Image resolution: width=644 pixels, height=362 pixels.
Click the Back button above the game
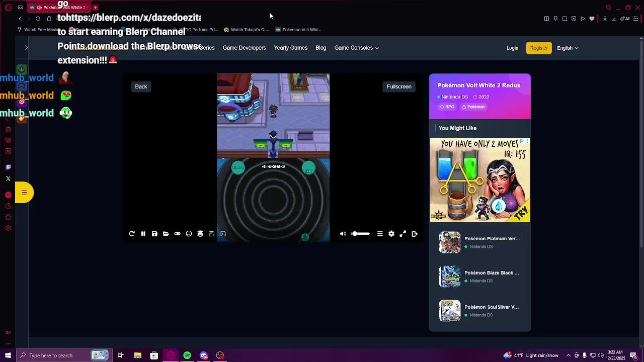141,86
